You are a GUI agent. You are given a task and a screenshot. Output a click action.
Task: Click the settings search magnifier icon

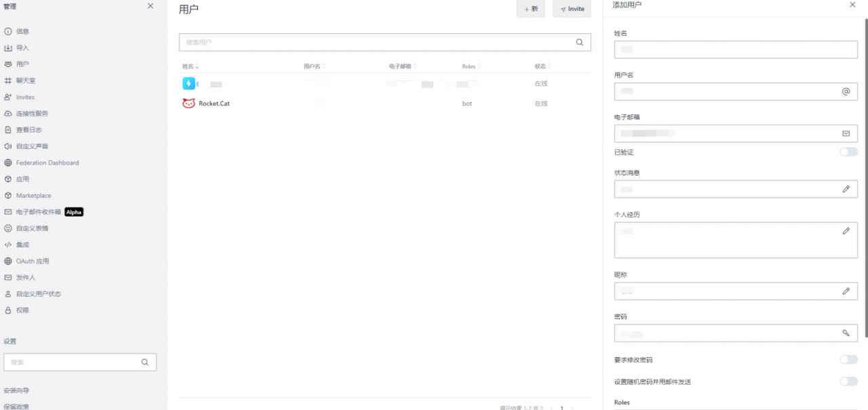coord(145,362)
